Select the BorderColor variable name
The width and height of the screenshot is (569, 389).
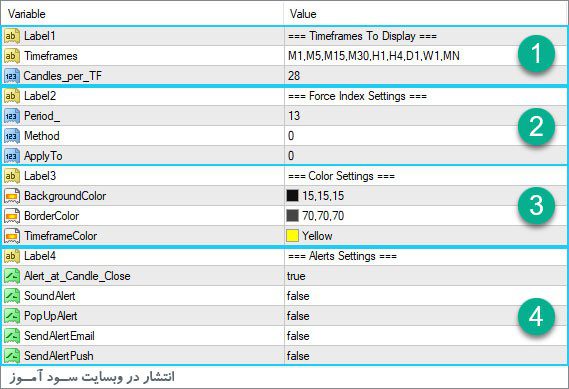pos(52,216)
